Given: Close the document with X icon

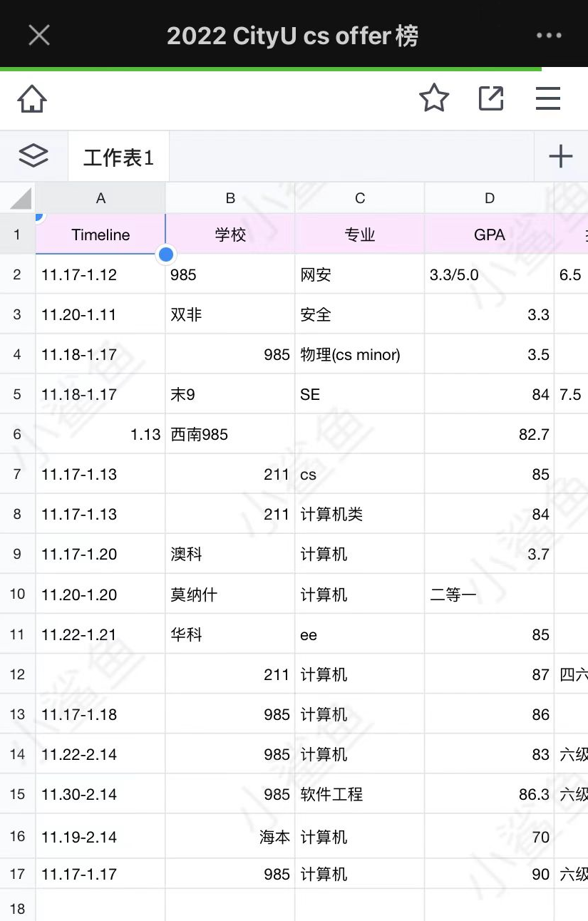Looking at the screenshot, I should point(39,35).
